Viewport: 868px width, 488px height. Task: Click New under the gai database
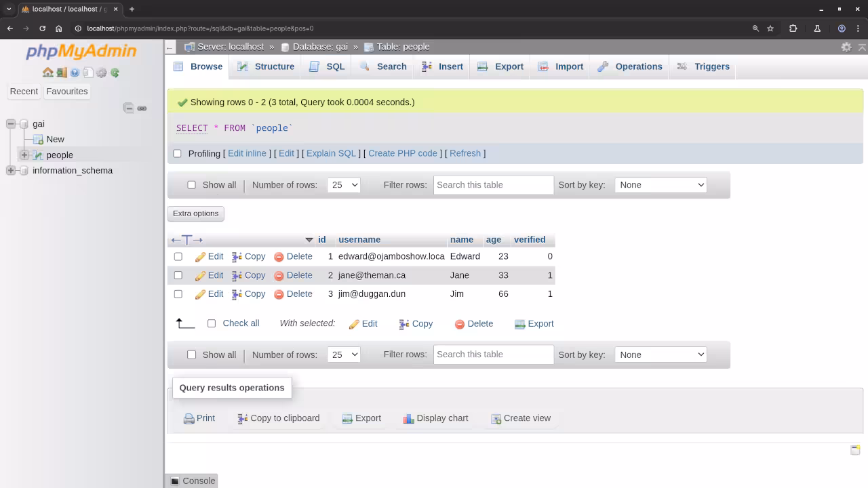[56, 140]
